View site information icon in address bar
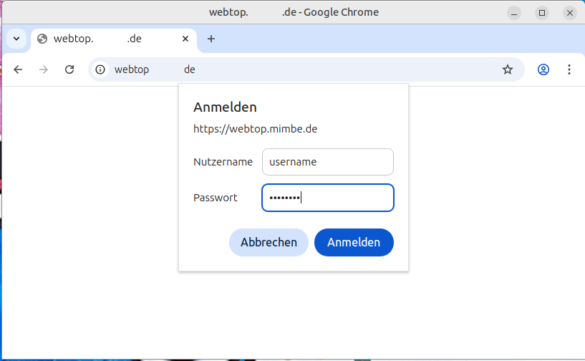The width and height of the screenshot is (585, 361). (x=100, y=69)
